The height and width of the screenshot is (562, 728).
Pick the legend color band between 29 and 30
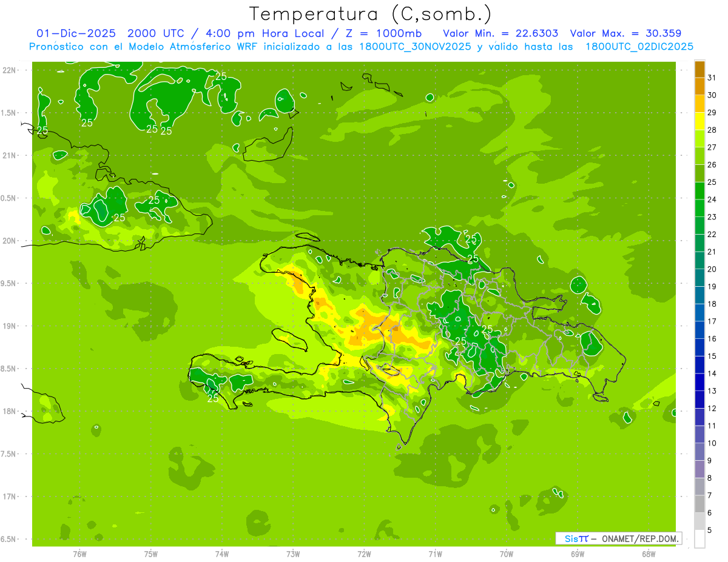[x=699, y=104]
